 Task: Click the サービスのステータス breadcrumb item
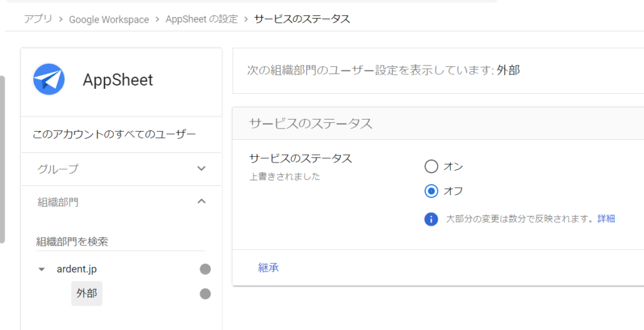302,19
